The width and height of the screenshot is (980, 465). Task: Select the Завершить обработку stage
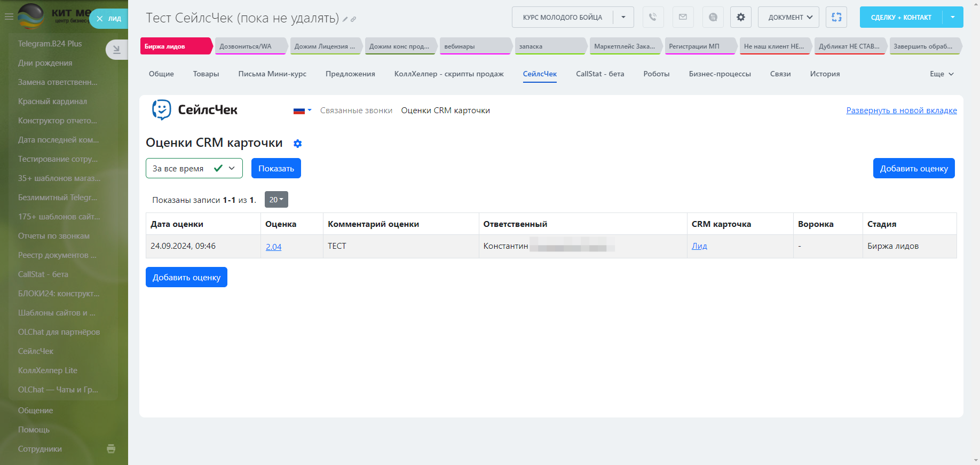coord(925,46)
